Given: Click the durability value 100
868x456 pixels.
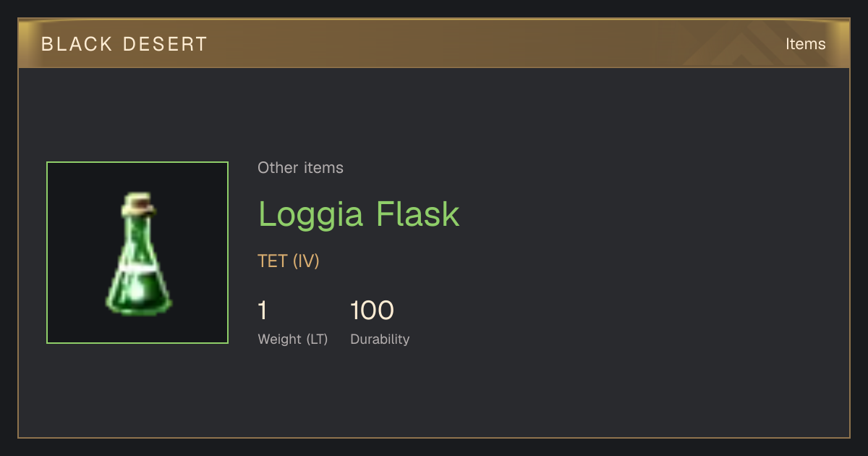Looking at the screenshot, I should (372, 311).
